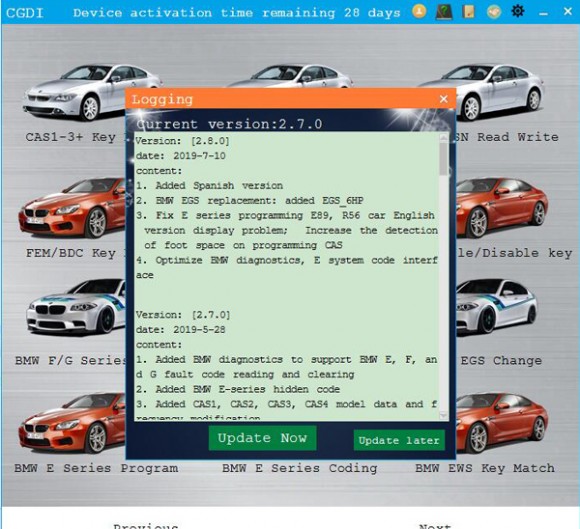The width and height of the screenshot is (580, 529).
Task: Open BMW E Series Program car icon
Action: point(72,424)
